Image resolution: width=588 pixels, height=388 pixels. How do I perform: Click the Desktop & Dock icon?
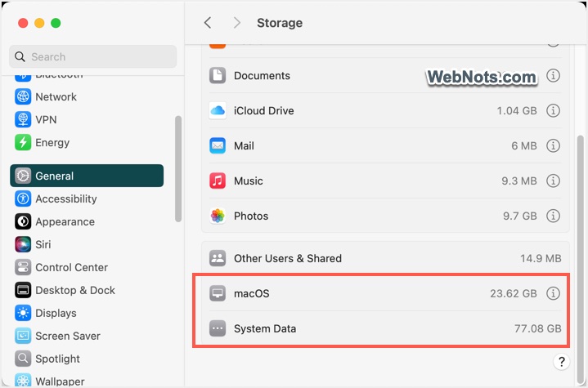point(23,290)
